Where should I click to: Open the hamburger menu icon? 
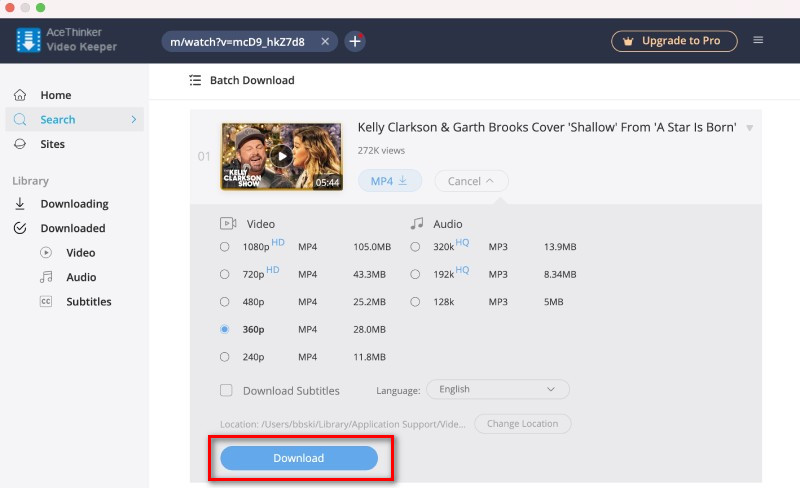click(758, 40)
